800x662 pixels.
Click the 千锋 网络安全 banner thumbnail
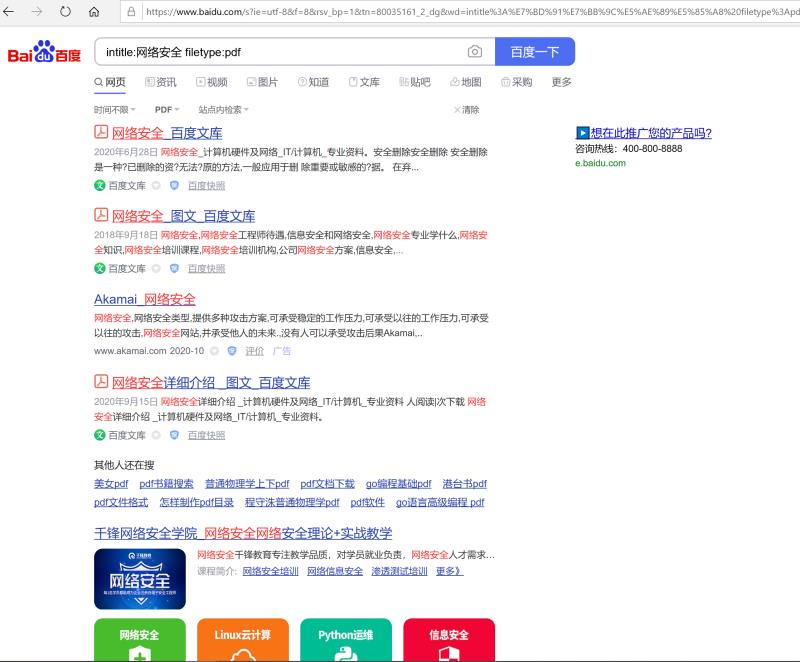pyautogui.click(x=140, y=579)
